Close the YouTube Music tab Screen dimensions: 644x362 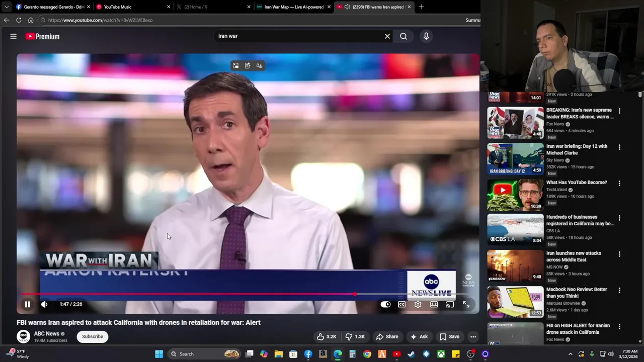[169, 7]
